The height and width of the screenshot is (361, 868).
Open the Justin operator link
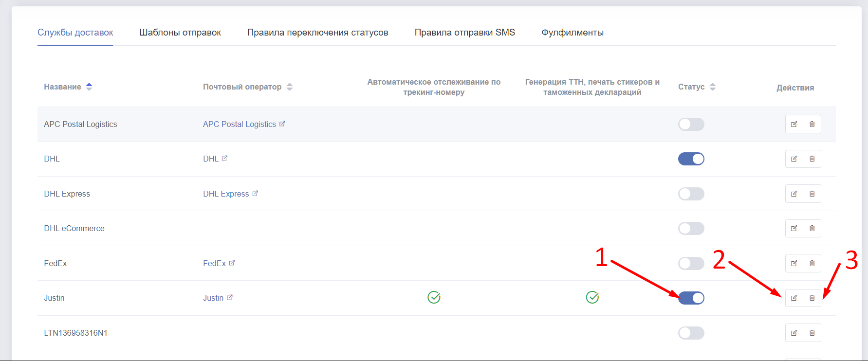(x=218, y=298)
